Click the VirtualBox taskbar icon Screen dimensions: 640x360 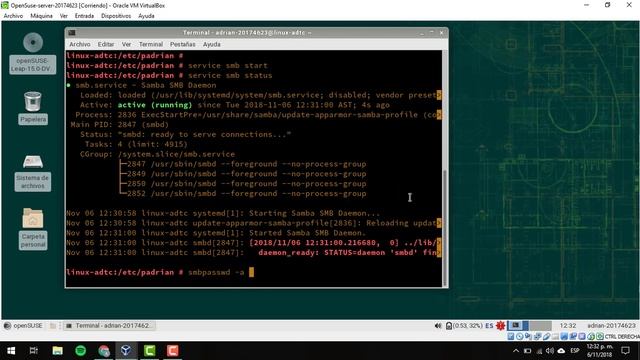click(126, 351)
